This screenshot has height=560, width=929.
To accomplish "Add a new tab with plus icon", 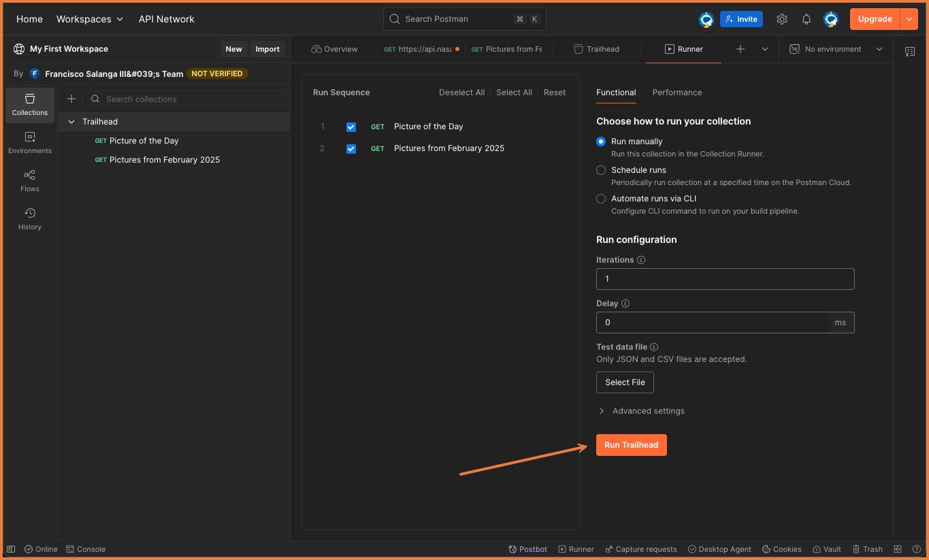I will coord(740,49).
